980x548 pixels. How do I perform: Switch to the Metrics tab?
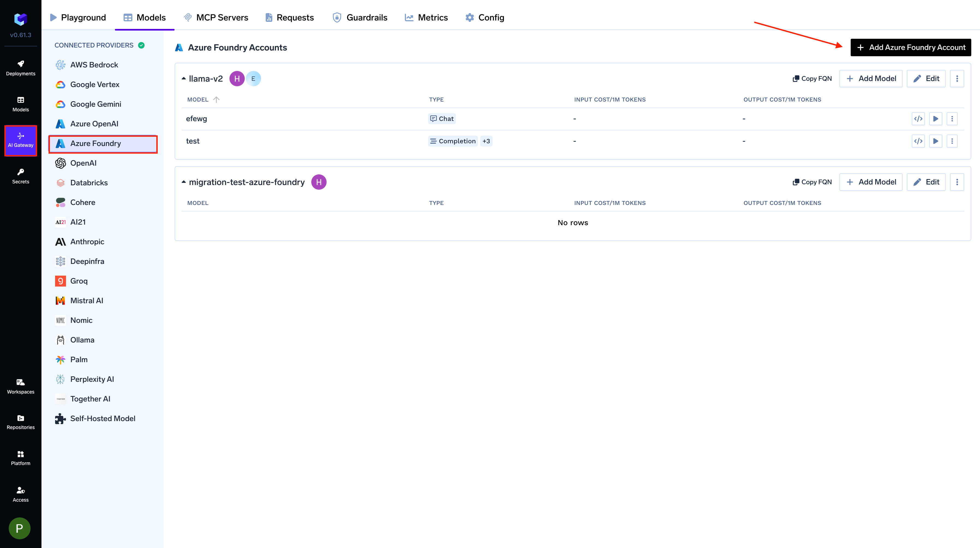426,17
